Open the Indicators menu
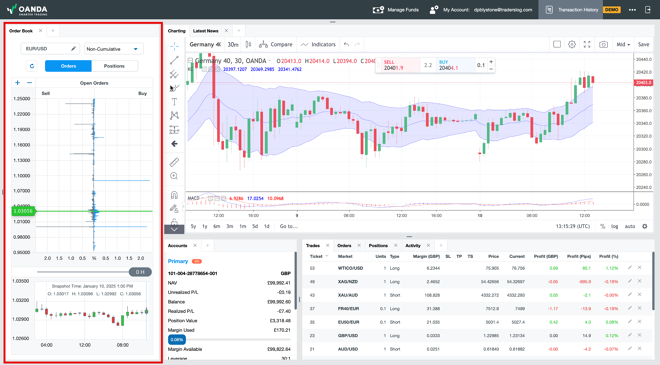The width and height of the screenshot is (660, 365). 319,44
